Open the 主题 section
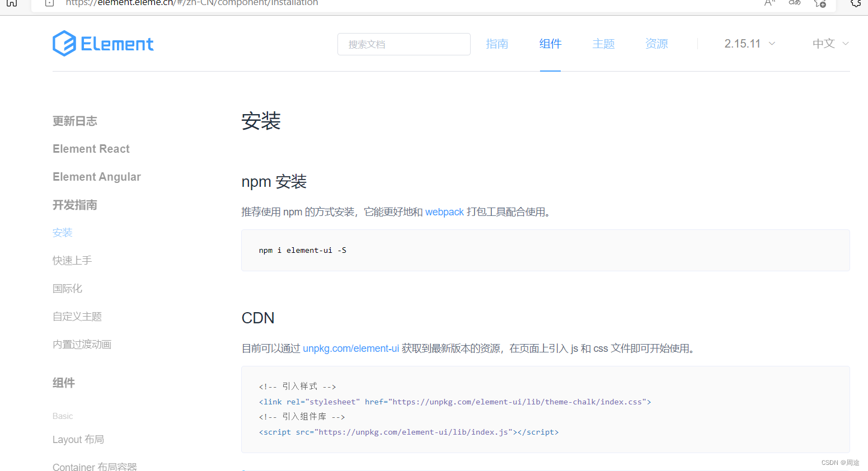This screenshot has height=471, width=868. click(x=603, y=43)
